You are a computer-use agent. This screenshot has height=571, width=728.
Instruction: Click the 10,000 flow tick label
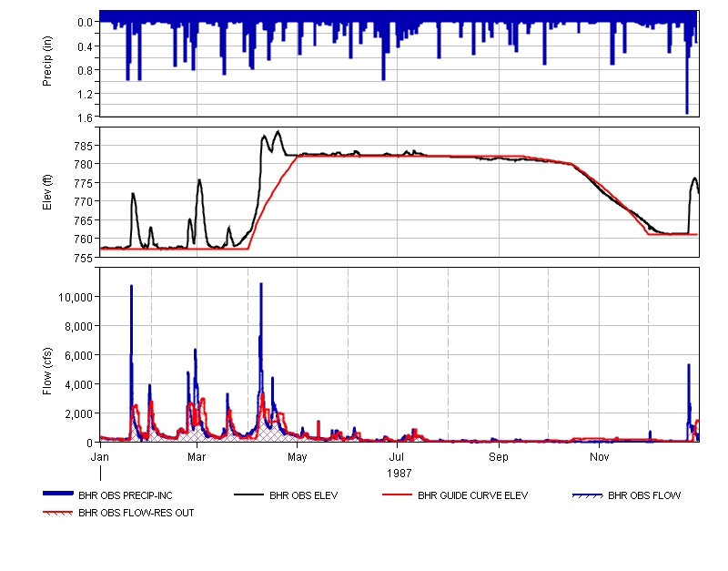click(76, 298)
